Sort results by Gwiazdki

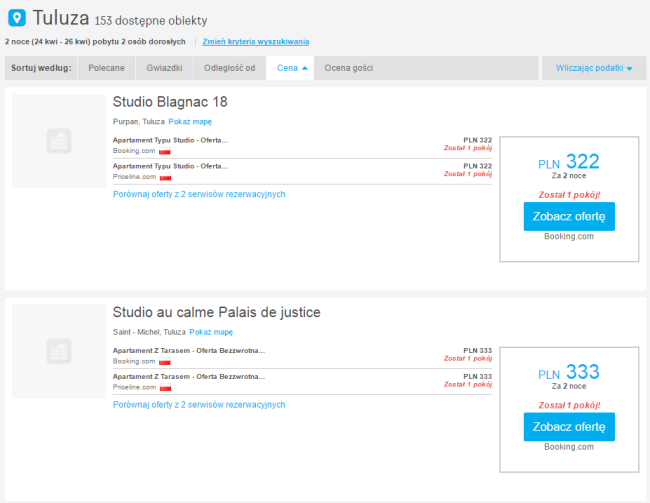coord(164,68)
